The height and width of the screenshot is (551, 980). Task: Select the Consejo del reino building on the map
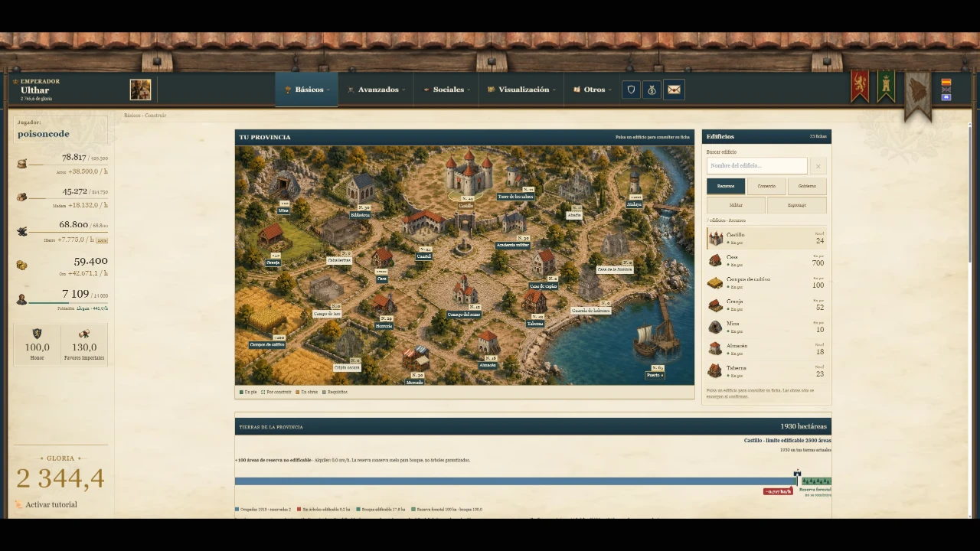(464, 292)
